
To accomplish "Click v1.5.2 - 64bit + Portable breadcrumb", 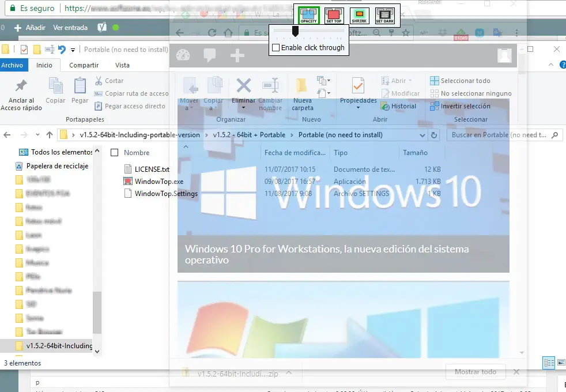I will pos(249,135).
